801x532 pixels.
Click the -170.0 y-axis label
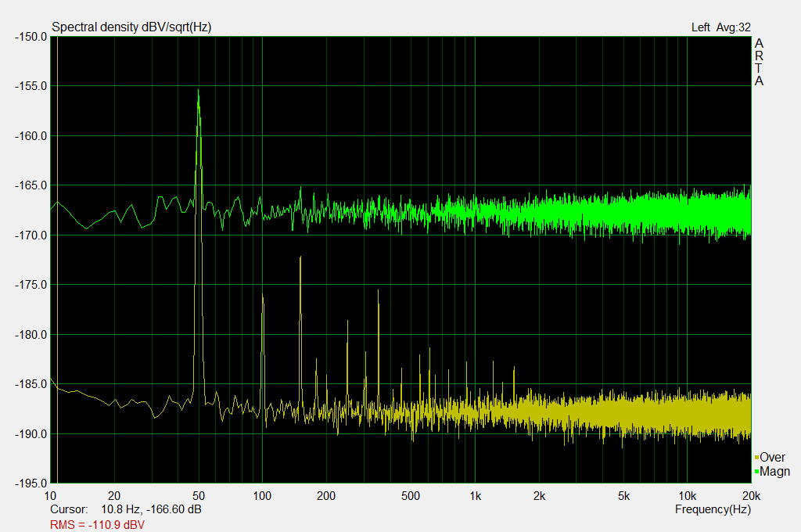coord(31,235)
